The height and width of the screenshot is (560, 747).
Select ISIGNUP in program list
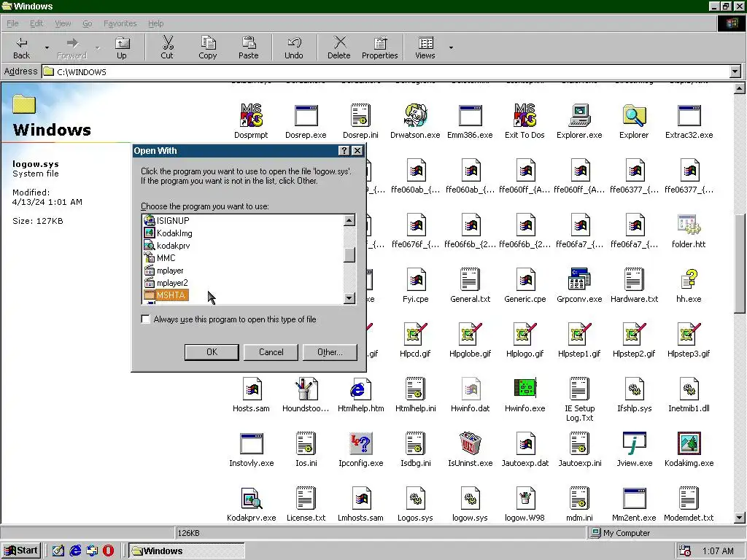[x=167, y=220]
